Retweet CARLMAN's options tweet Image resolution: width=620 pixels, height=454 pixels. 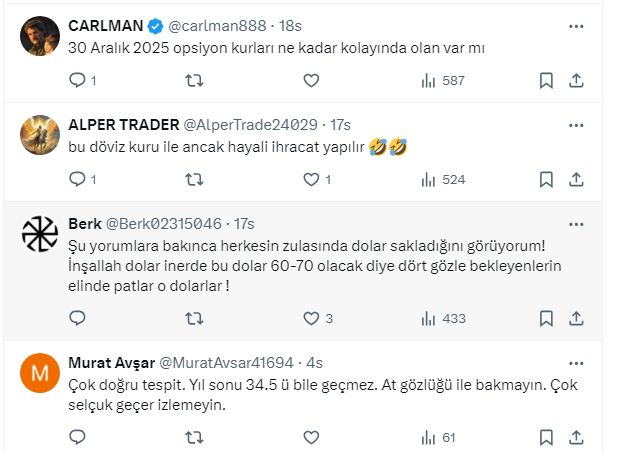195,81
